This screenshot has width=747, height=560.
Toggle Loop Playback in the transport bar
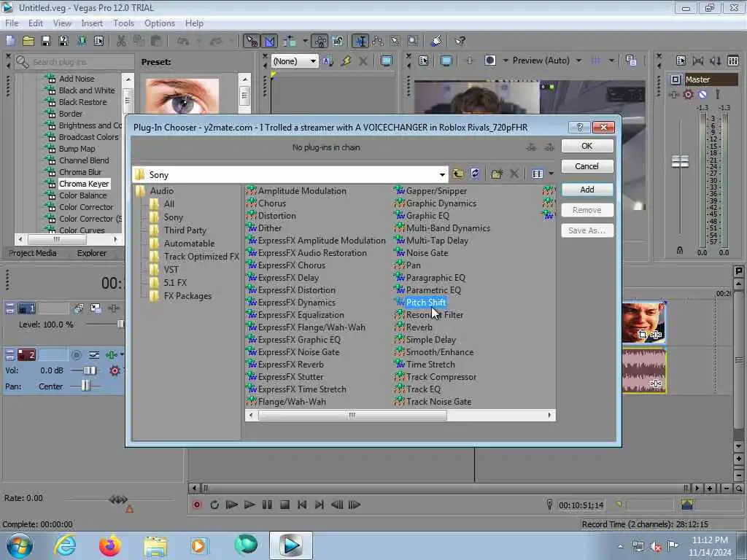(214, 505)
